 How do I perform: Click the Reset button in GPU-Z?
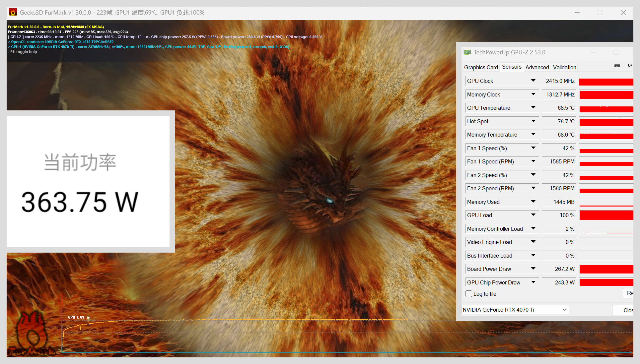pyautogui.click(x=629, y=293)
